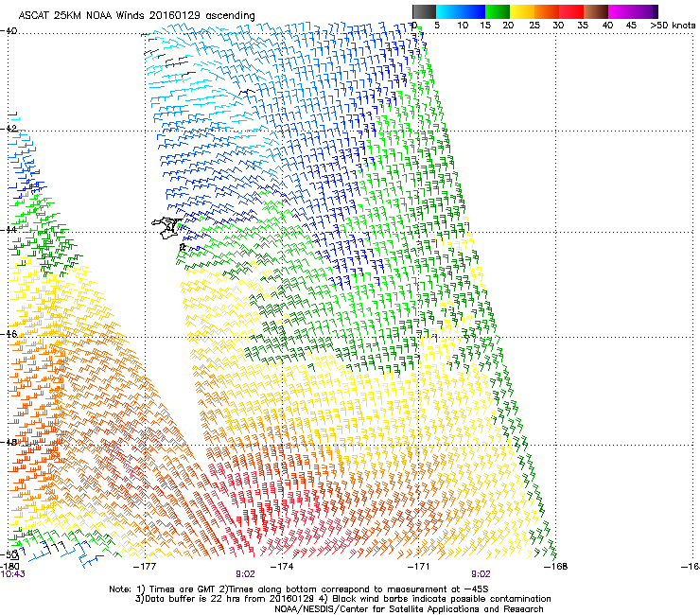This screenshot has width=700, height=615.
Task: Click the "5" knots legend label
Action: (437, 26)
